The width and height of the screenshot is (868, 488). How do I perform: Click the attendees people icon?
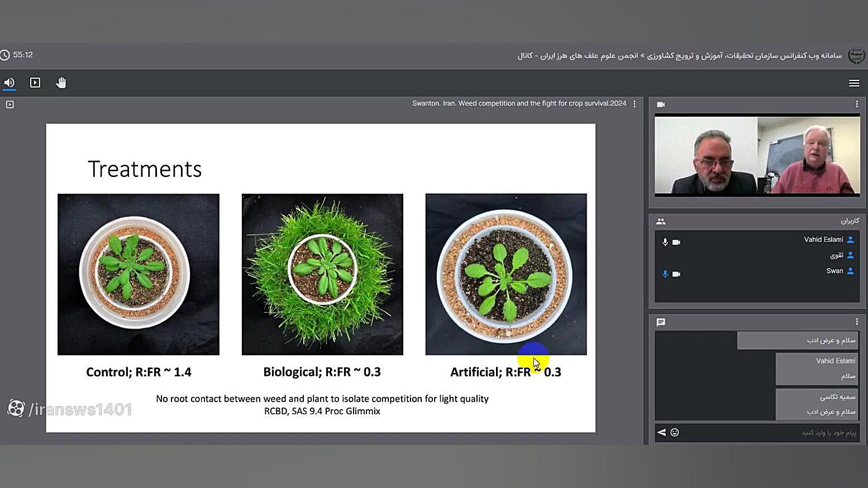tap(661, 221)
